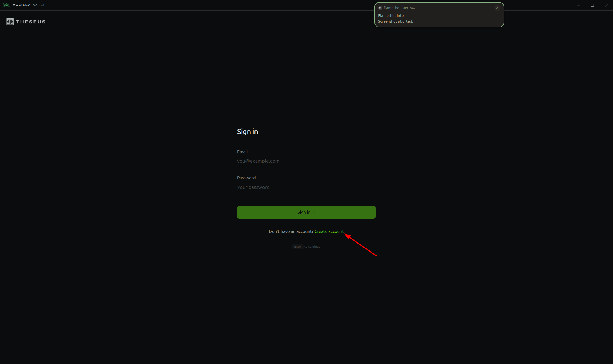
Task: Open the Create account link
Action: coord(329,231)
